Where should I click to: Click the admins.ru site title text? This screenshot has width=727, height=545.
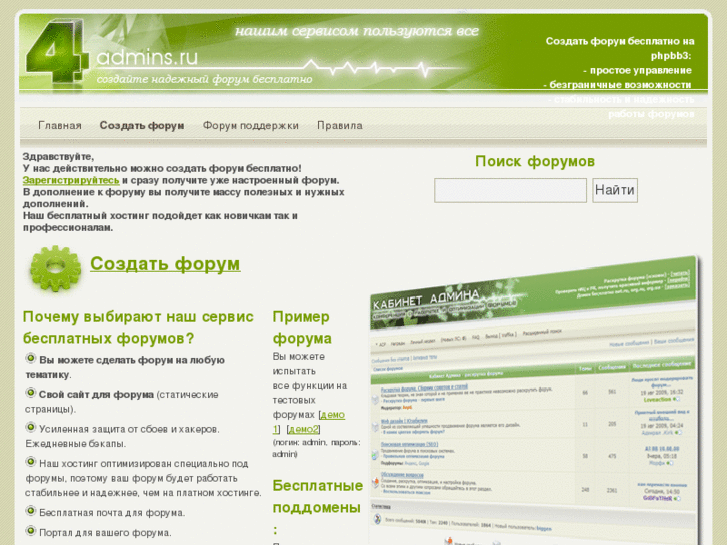147,57
